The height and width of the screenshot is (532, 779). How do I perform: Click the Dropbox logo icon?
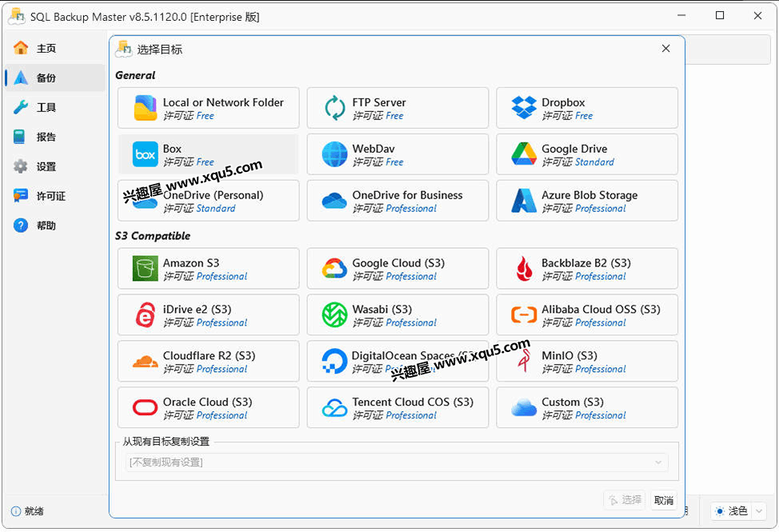(x=524, y=108)
